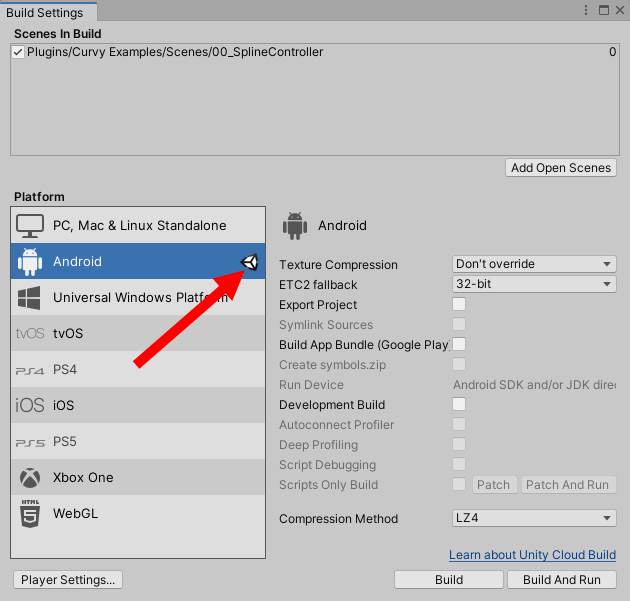Viewport: 630px width, 601px height.
Task: Click the Run Device Android SDK message
Action: pyautogui.click(x=534, y=385)
